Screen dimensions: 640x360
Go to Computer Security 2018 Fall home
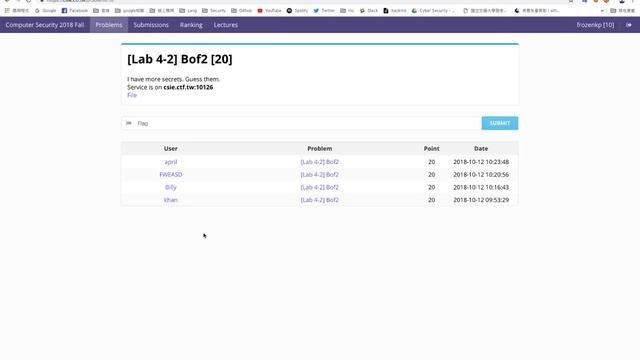pos(44,25)
